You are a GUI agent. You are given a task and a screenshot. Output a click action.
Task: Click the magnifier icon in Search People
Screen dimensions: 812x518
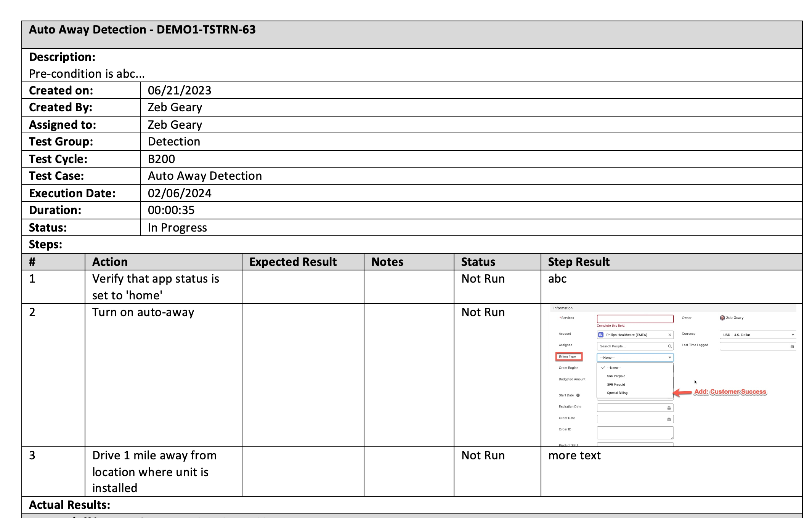[x=669, y=346]
